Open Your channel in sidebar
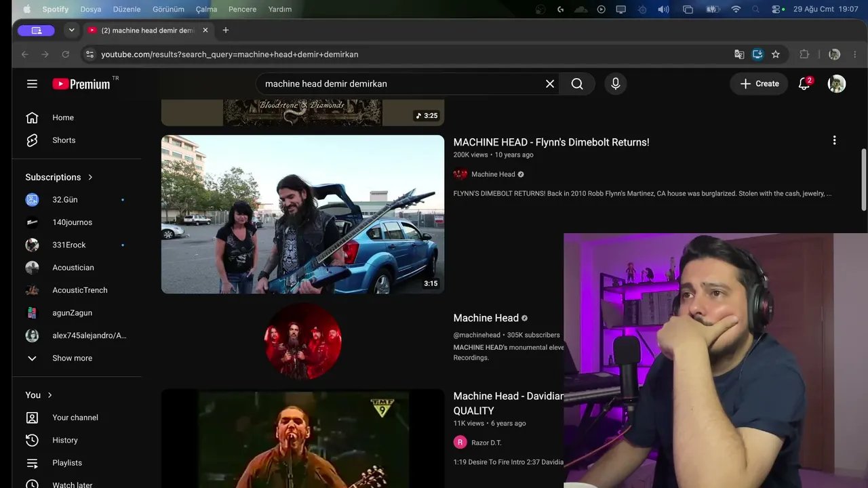 point(77,418)
